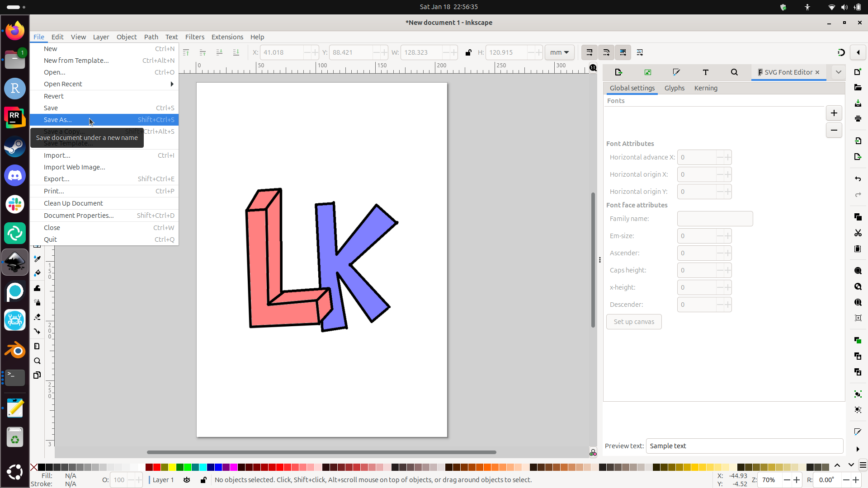This screenshot has width=868, height=488.
Task: Open the Fill and Stroke panel icon
Action: coord(676,72)
